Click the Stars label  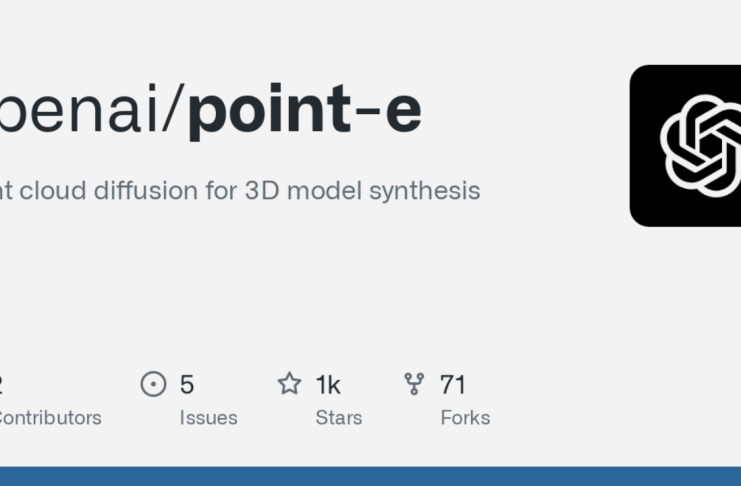[x=339, y=418]
